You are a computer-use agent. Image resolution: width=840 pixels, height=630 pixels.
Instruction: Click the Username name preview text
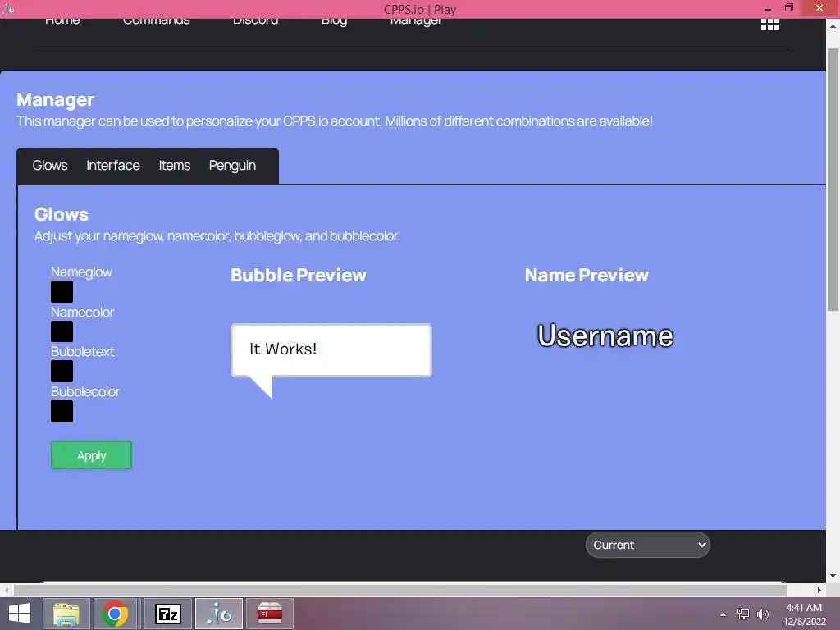pyautogui.click(x=605, y=336)
